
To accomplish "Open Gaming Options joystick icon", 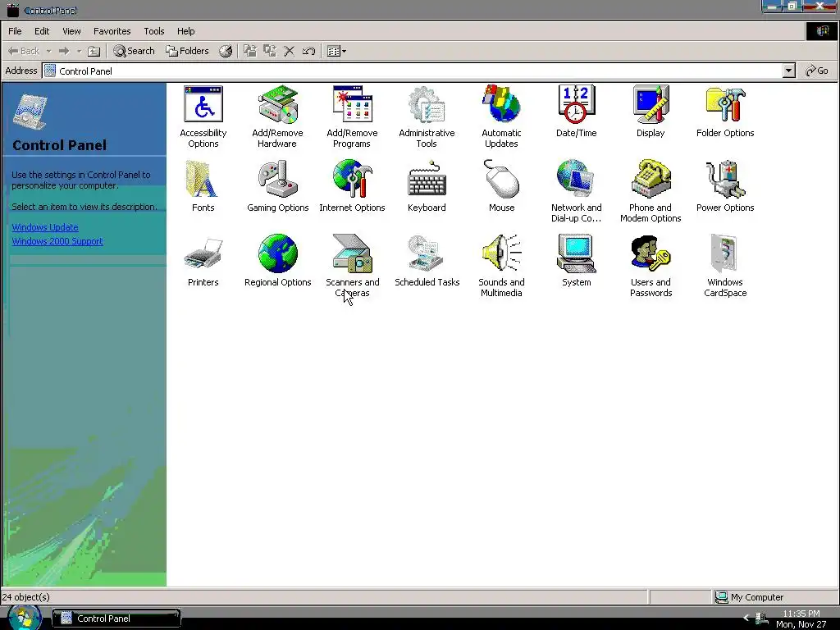I will click(x=277, y=180).
